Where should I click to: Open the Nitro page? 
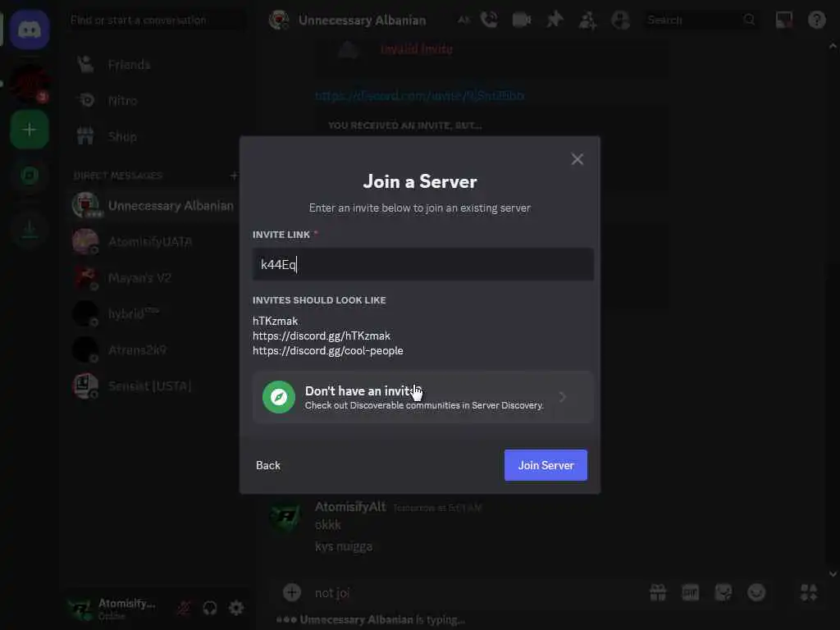[x=155, y=100]
